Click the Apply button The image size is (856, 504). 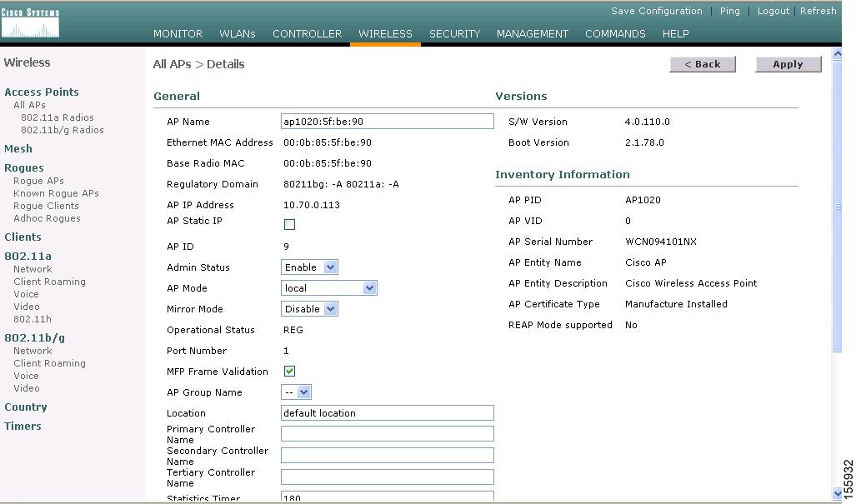point(788,64)
